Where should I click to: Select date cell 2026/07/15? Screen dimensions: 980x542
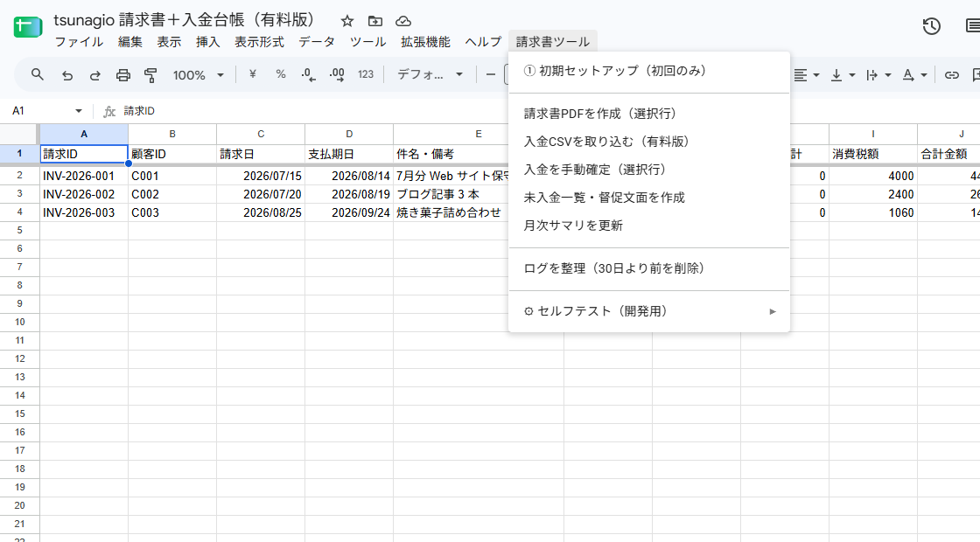[261, 176]
